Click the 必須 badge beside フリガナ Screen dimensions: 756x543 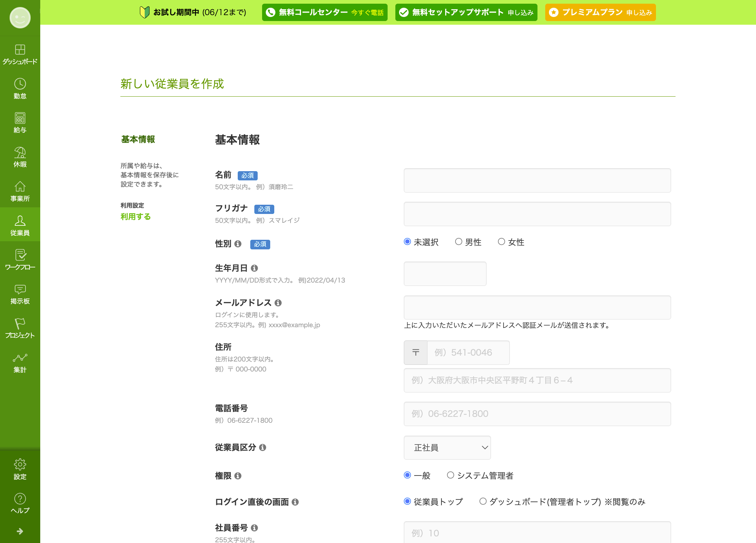coord(264,209)
